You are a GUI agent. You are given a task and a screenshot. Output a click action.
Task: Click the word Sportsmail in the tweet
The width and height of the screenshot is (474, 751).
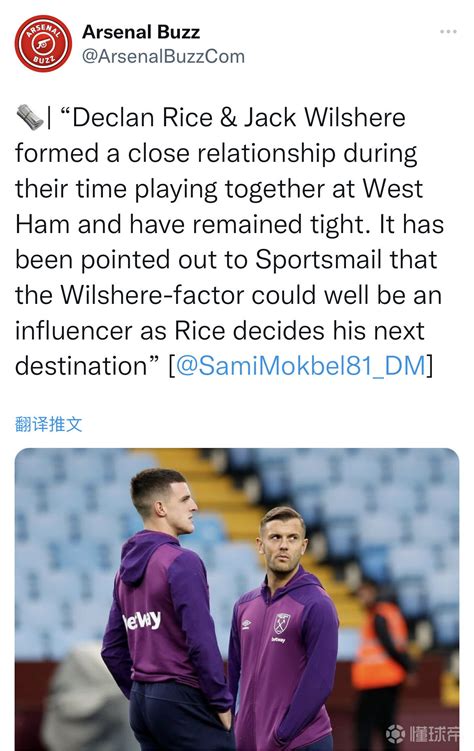pyautogui.click(x=318, y=260)
